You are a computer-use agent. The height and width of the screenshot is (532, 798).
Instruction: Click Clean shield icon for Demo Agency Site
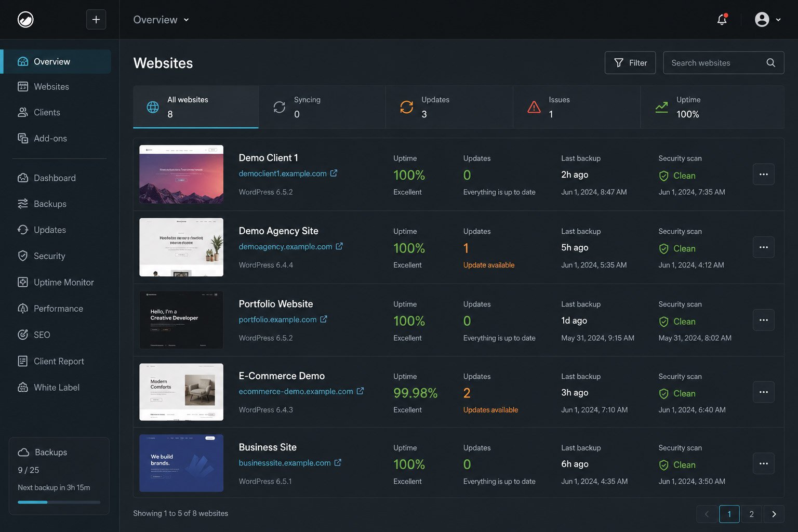click(663, 249)
